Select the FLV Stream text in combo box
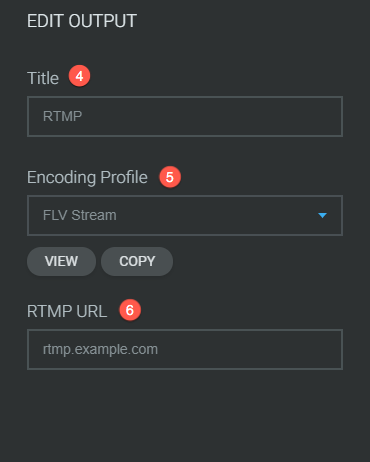370x462 pixels. pyautogui.click(x=80, y=215)
